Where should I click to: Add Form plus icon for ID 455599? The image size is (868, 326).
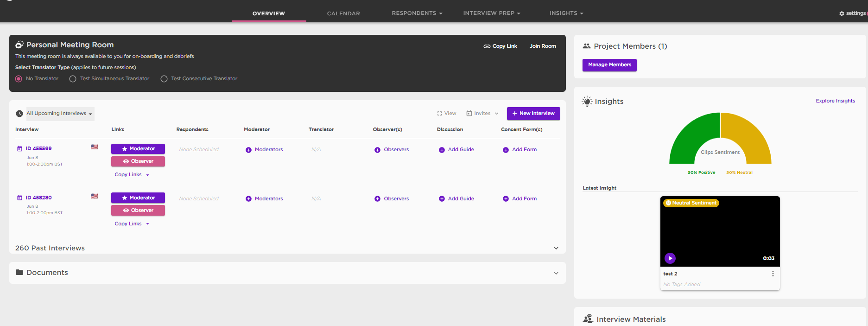506,150
